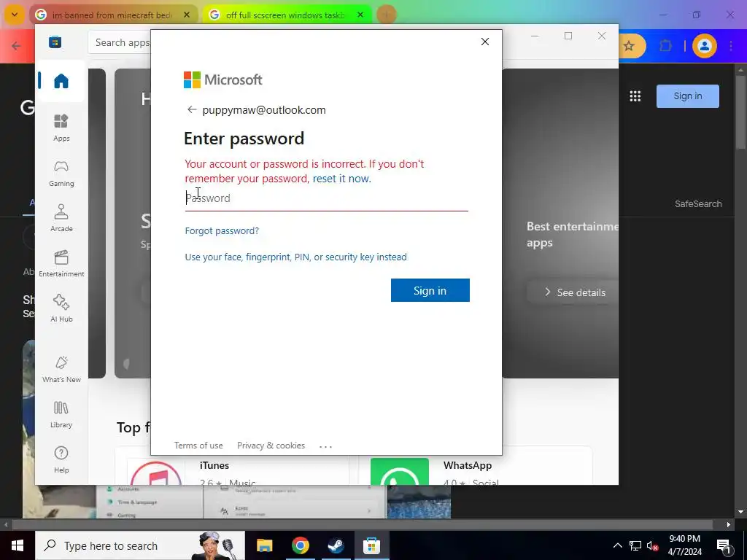Click Chrome vertical scrollbar
Viewport: 747px width, 560px height.
pyautogui.click(x=740, y=113)
